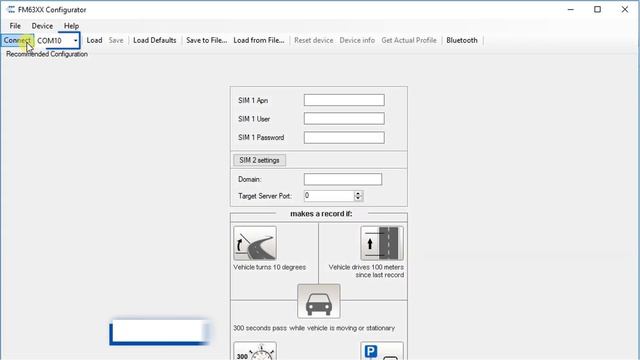Click Save to File...
Image resolution: width=640 pixels, height=360 pixels.
click(207, 40)
